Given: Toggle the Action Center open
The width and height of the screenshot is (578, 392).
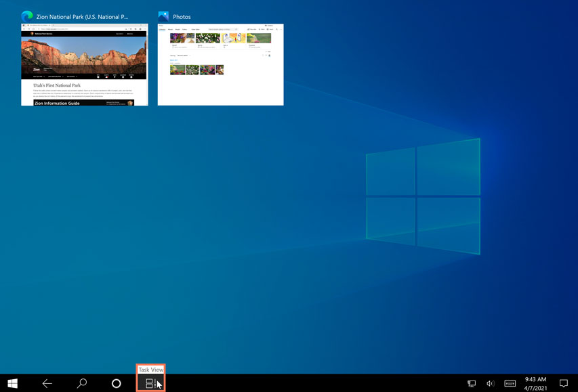Looking at the screenshot, I should coord(564,383).
